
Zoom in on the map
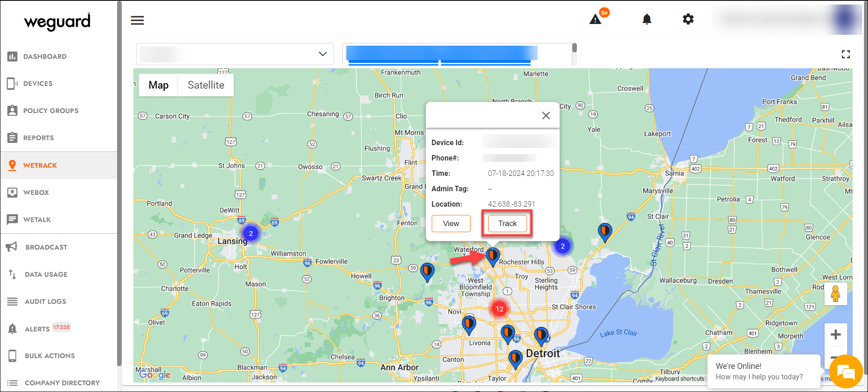click(x=835, y=335)
